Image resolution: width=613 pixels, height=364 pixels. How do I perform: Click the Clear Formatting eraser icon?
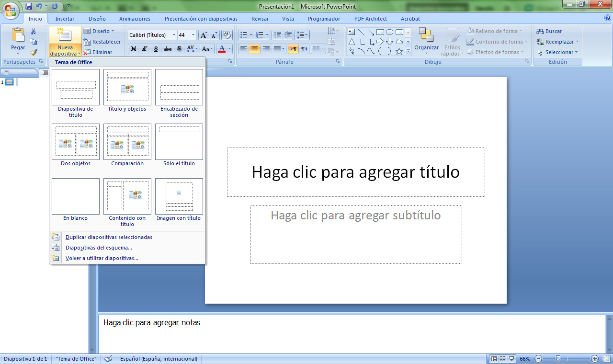tap(227, 35)
